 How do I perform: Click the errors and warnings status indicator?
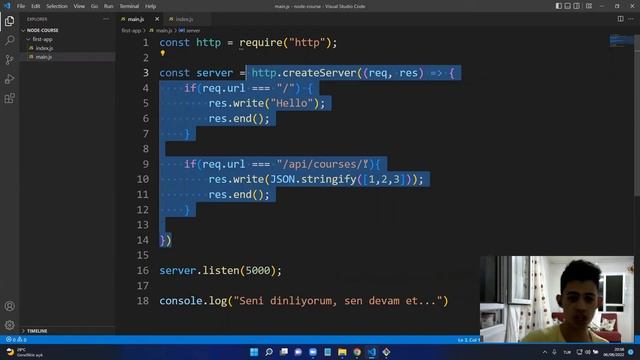16,340
